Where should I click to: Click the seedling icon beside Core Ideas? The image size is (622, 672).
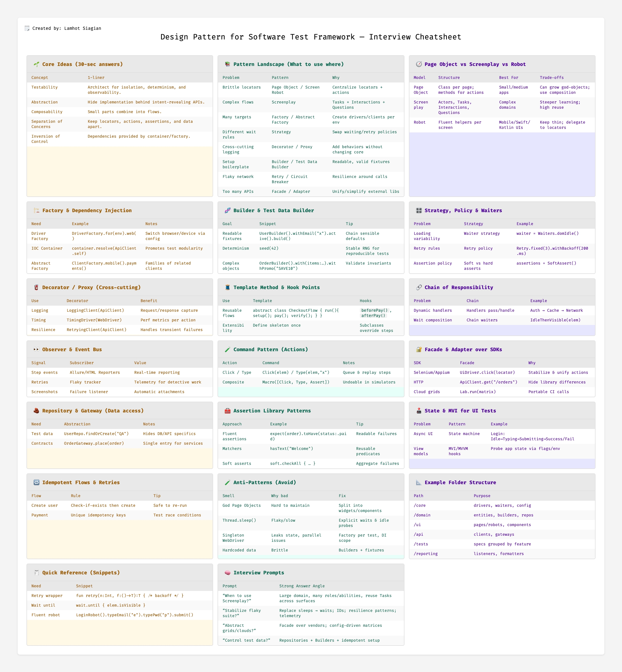36,64
